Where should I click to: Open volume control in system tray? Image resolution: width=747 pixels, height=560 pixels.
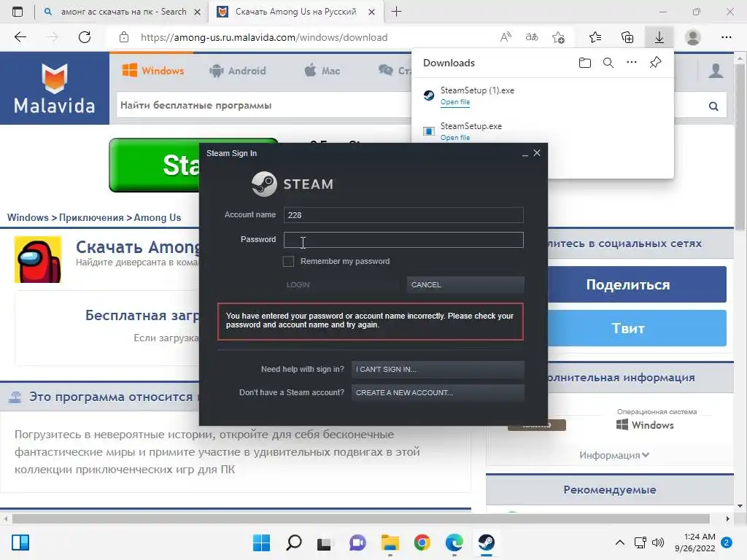point(658,542)
